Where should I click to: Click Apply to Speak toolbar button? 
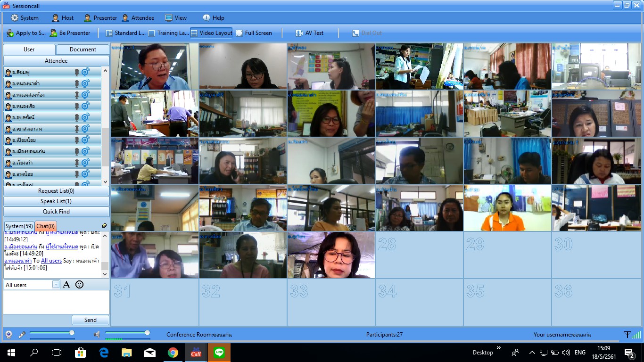point(26,33)
